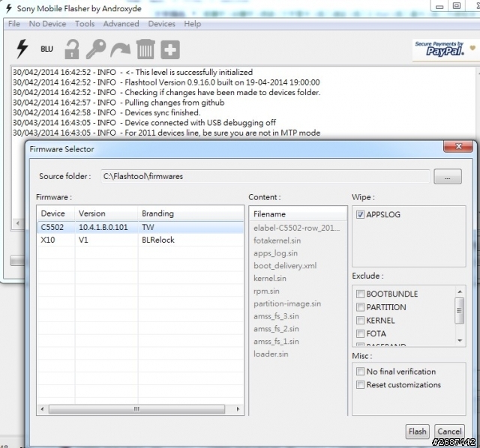The height and width of the screenshot is (448, 480).
Task: Tick the Reset customizations checkbox
Action: [361, 385]
